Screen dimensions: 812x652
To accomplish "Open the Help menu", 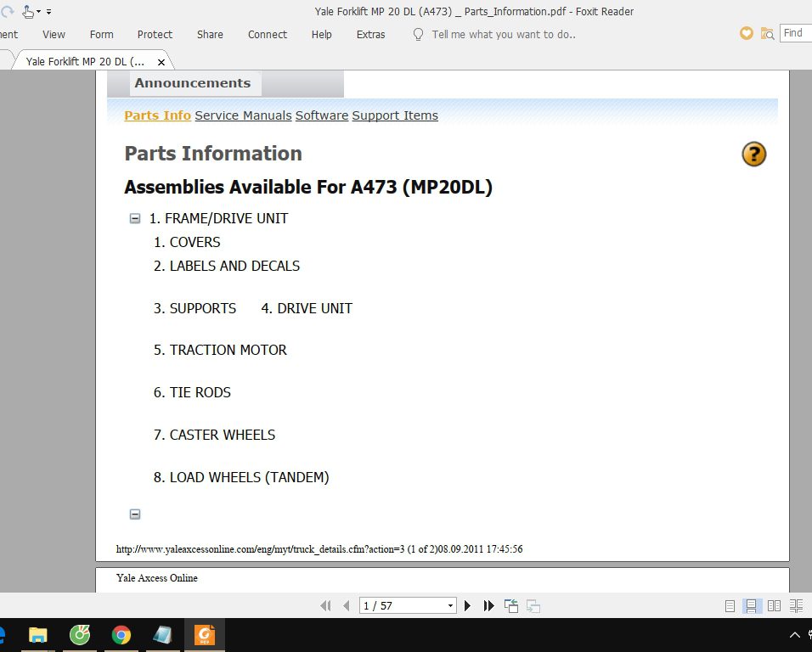I will [322, 35].
